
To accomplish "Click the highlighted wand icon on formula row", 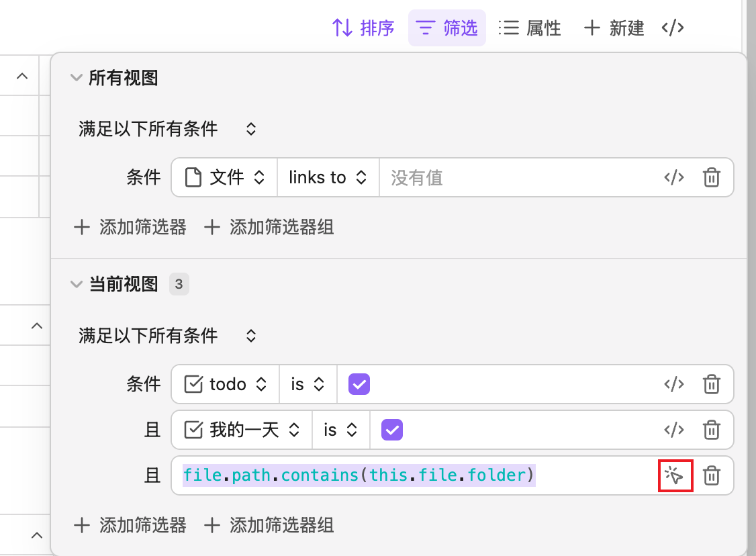I will click(675, 475).
